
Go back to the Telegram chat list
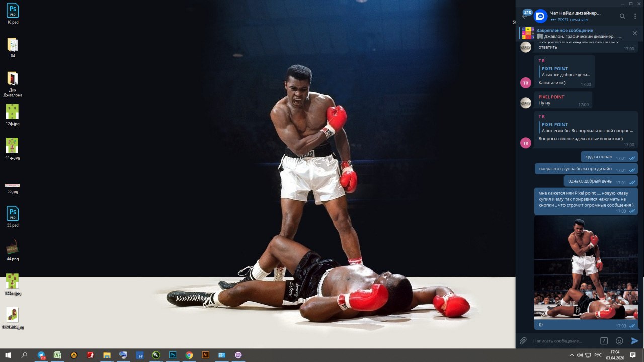pos(525,16)
